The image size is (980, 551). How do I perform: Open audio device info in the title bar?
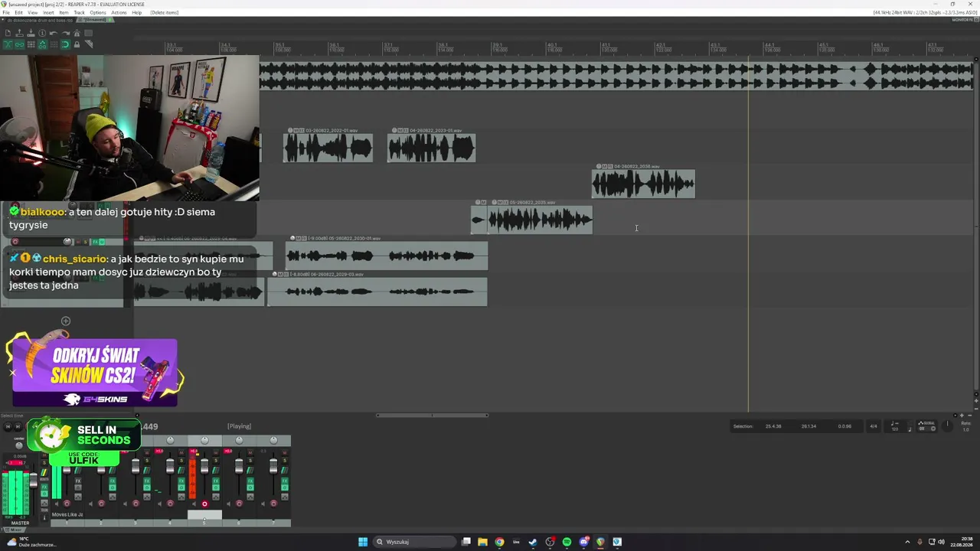pos(924,12)
